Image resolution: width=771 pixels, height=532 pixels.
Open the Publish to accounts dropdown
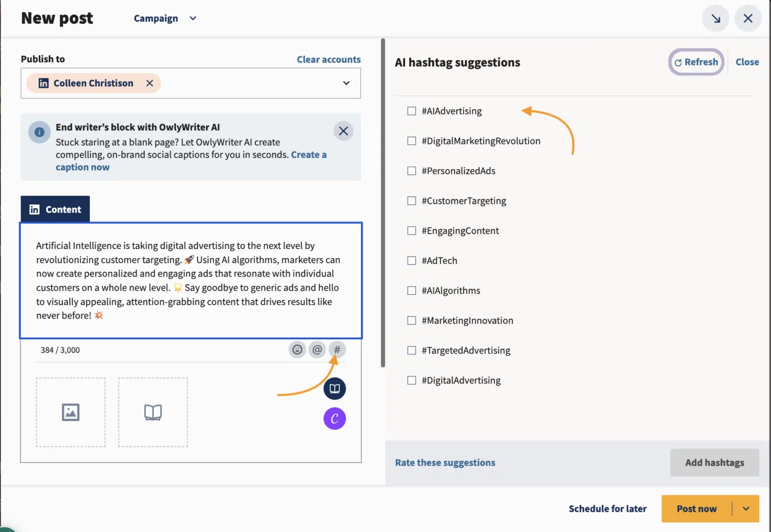click(x=346, y=83)
